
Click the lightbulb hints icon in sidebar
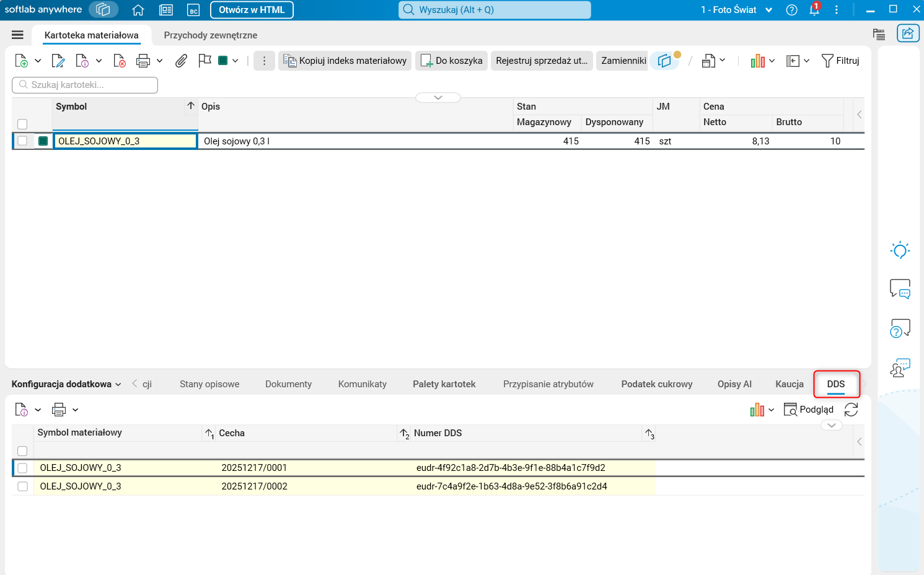tap(900, 250)
